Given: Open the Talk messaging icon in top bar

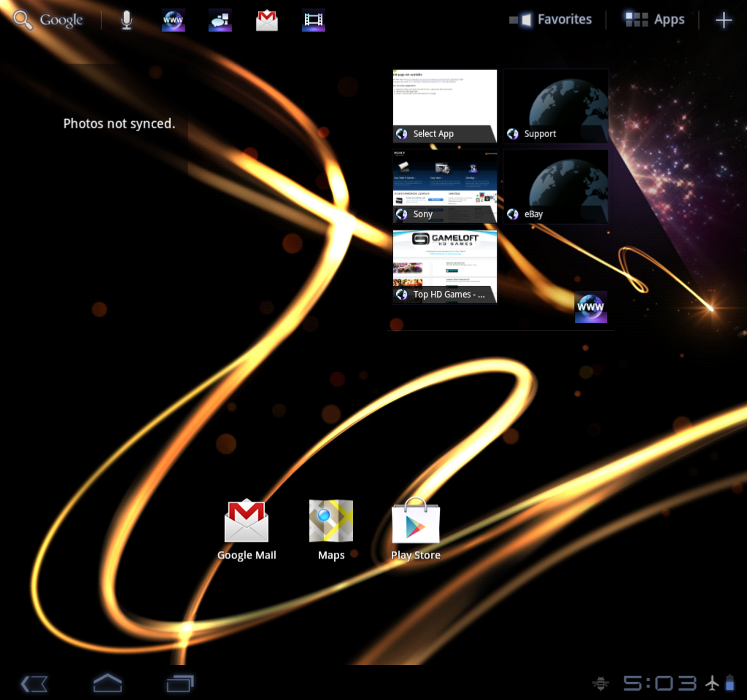Looking at the screenshot, I should pyautogui.click(x=220, y=20).
